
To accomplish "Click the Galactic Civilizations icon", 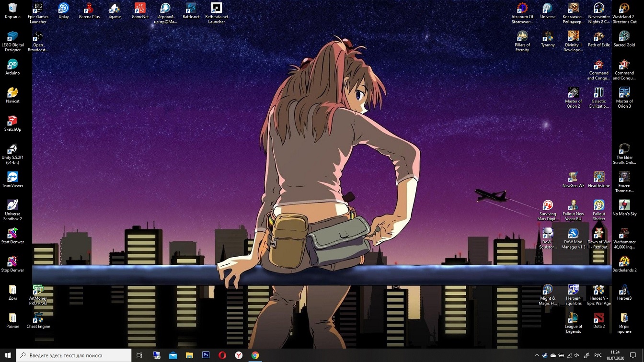I will [x=599, y=98].
